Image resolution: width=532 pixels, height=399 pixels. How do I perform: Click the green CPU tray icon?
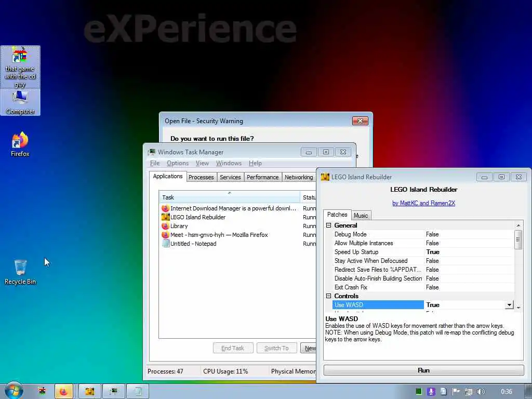(x=419, y=392)
